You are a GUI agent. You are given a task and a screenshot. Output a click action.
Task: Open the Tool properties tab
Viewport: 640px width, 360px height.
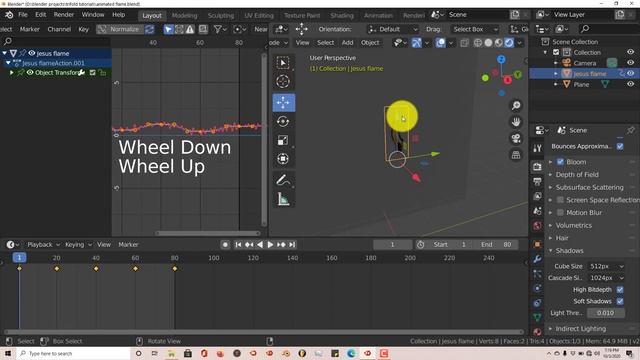537,149
